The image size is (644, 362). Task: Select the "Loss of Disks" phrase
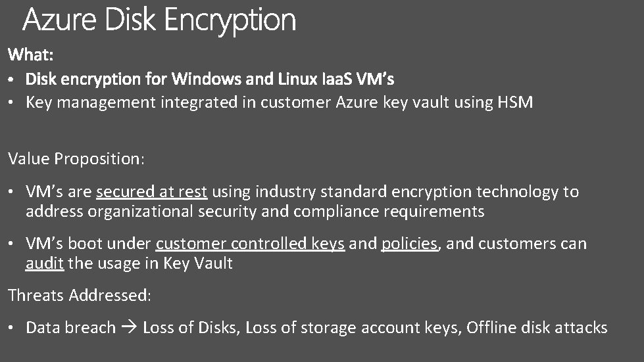(x=190, y=328)
